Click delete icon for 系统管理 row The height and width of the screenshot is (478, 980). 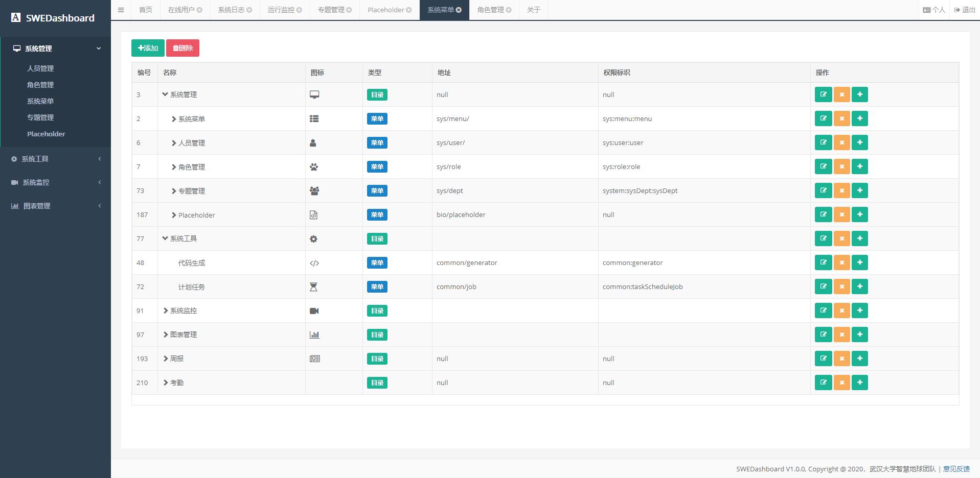841,94
